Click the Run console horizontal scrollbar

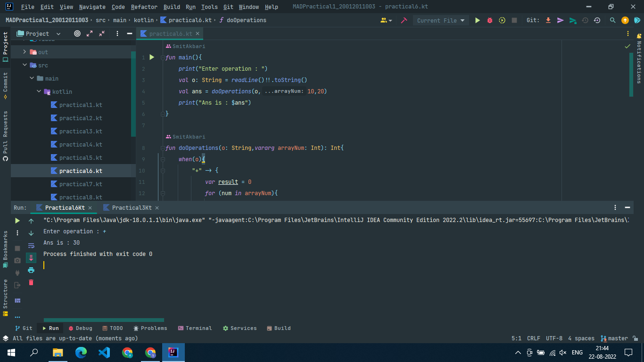(x=104, y=320)
